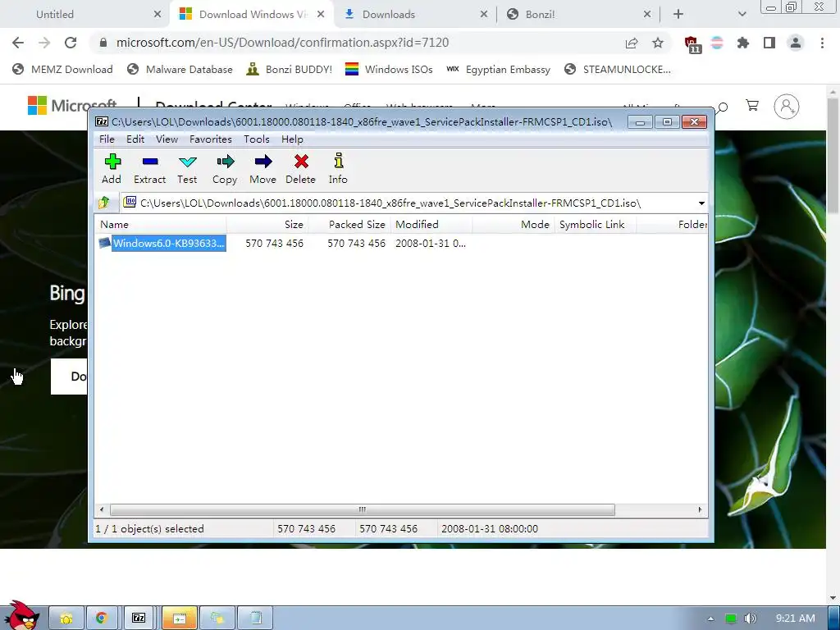
Task: Click the 7-Zip address path field
Action: pos(408,203)
